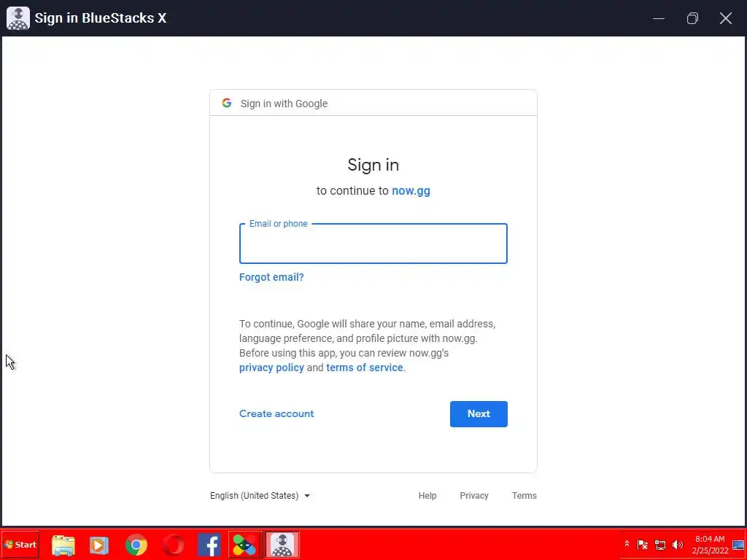Viewport: 747px width, 560px height.
Task: Click the Sign in with Google header text
Action: (x=284, y=104)
